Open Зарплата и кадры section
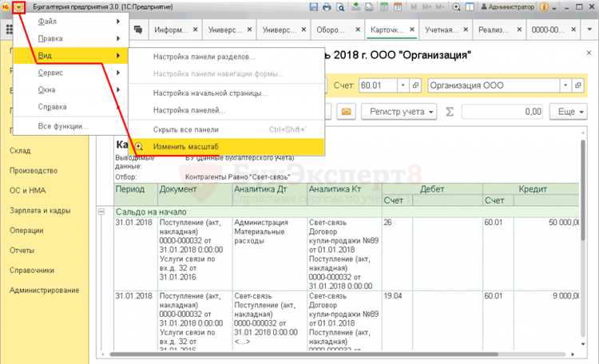Viewport: 599px width, 364px height. pyautogui.click(x=40, y=211)
